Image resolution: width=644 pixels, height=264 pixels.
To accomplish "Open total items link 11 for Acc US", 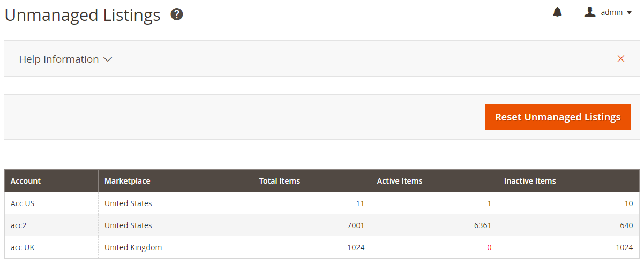I will click(360, 203).
